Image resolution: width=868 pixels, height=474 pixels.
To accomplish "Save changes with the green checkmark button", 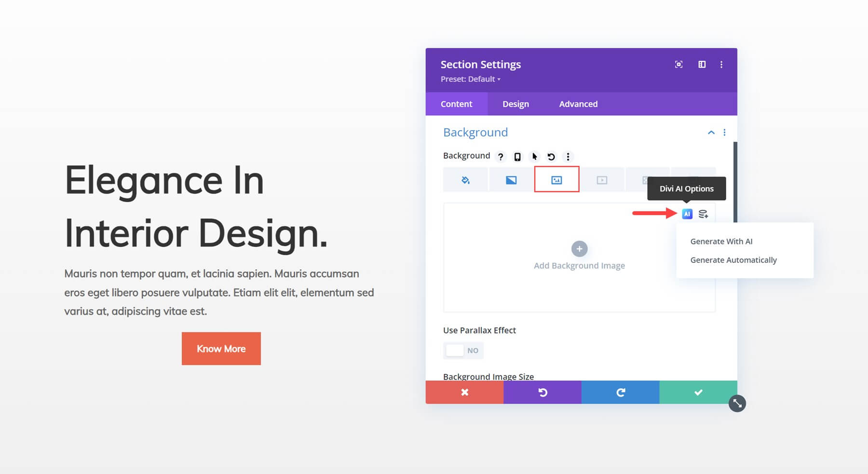I will 698,393.
